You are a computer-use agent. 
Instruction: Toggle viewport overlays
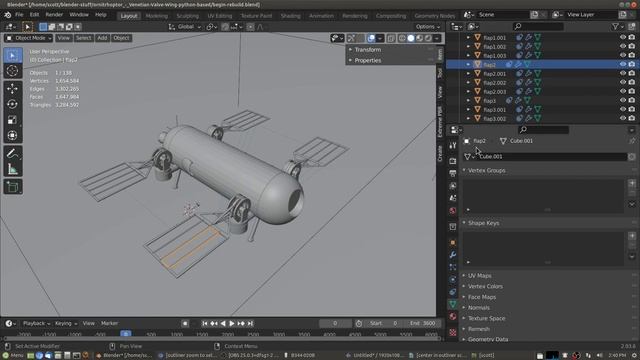click(371, 38)
